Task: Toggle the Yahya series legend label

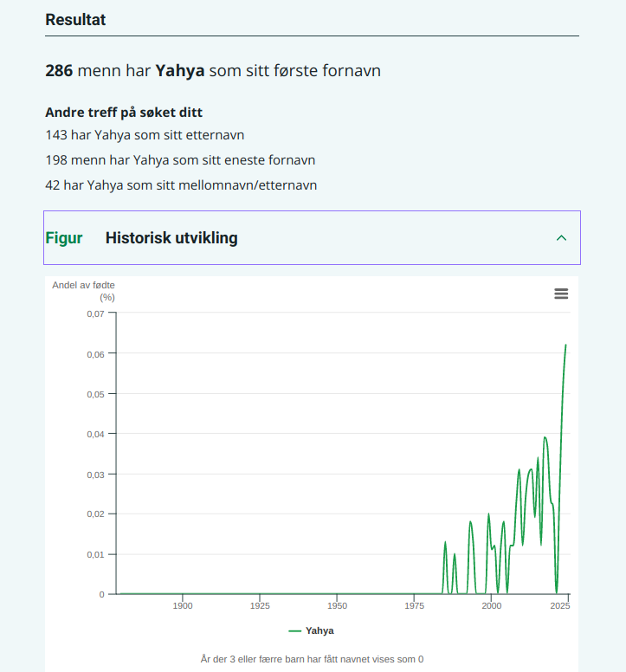Action: (x=319, y=630)
